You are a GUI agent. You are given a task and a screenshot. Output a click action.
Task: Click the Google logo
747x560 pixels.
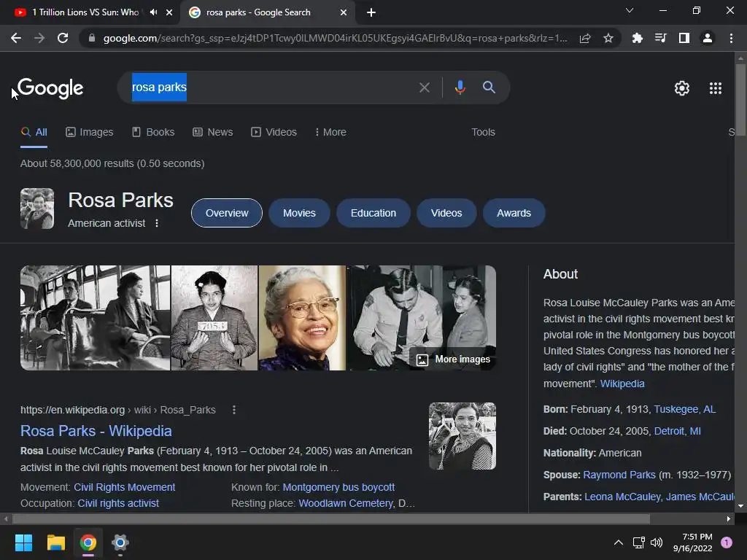click(50, 88)
